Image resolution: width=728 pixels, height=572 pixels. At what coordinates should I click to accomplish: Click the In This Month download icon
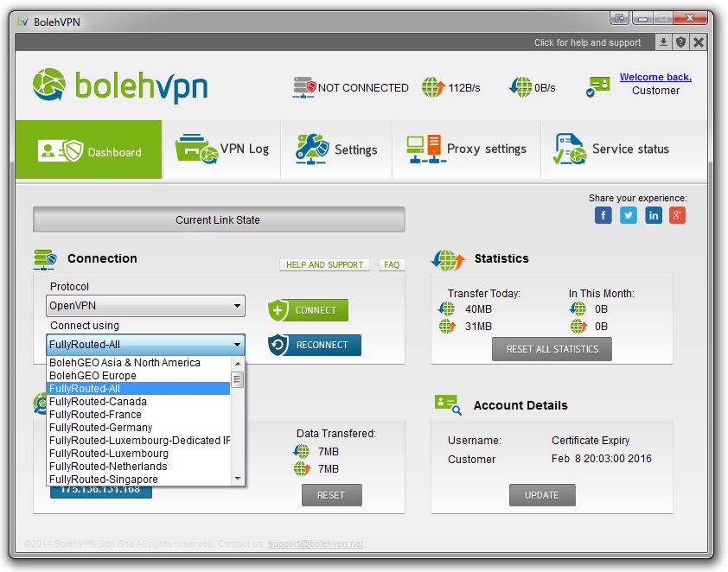(578, 308)
